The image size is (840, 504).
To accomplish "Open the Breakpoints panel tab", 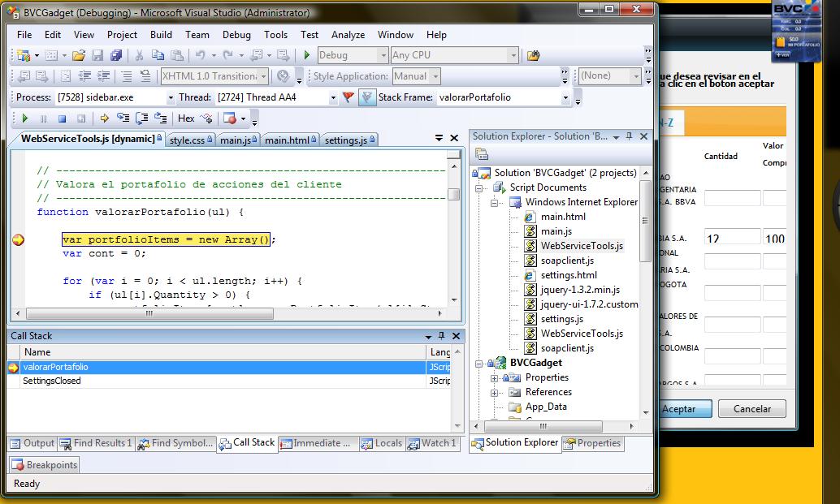I will click(x=45, y=465).
